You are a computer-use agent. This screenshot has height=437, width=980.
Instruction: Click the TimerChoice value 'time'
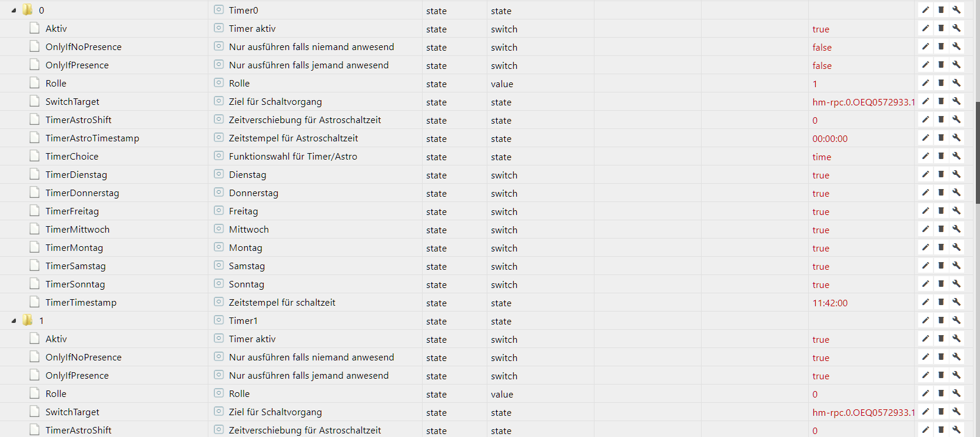tap(822, 157)
